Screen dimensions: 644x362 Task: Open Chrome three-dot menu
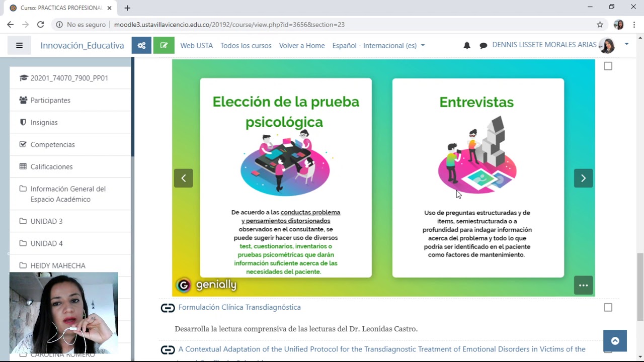[634, 24]
